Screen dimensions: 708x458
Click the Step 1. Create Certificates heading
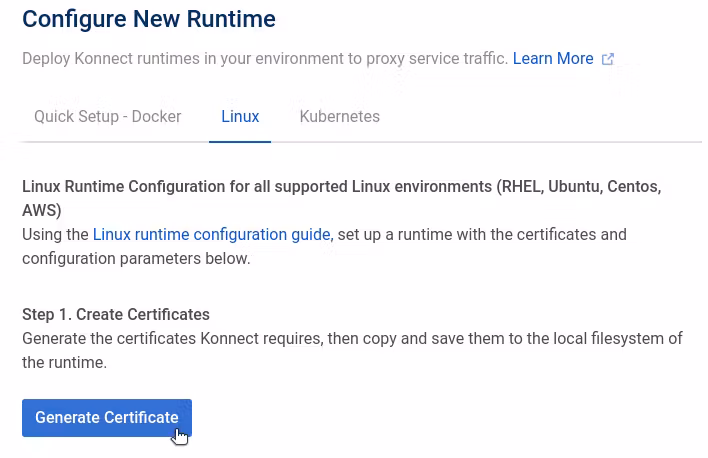coord(116,315)
